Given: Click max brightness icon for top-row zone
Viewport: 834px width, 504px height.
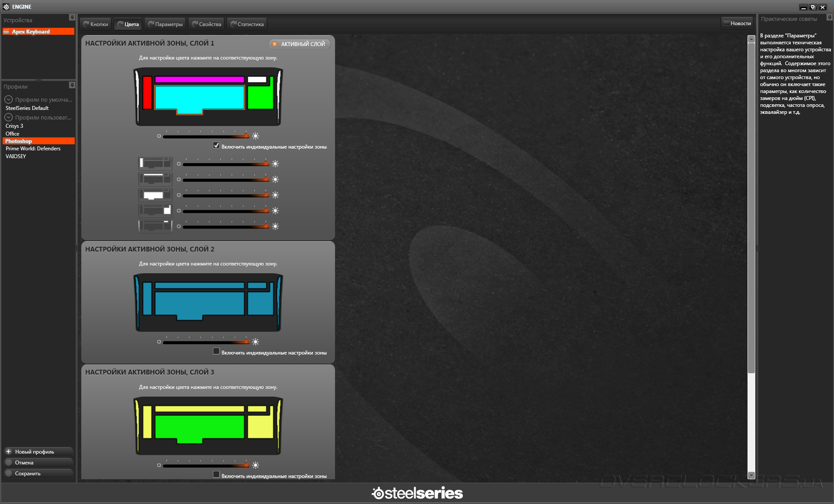Looking at the screenshot, I should click(x=275, y=179).
